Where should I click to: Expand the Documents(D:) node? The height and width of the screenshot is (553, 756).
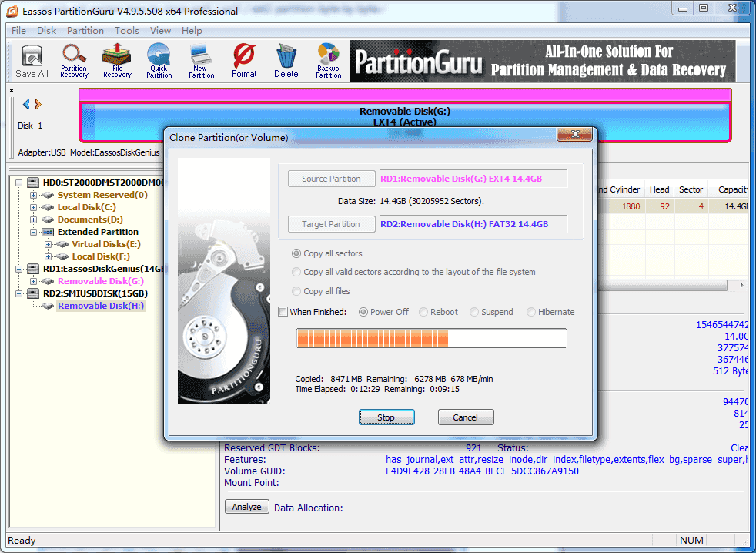click(33, 220)
